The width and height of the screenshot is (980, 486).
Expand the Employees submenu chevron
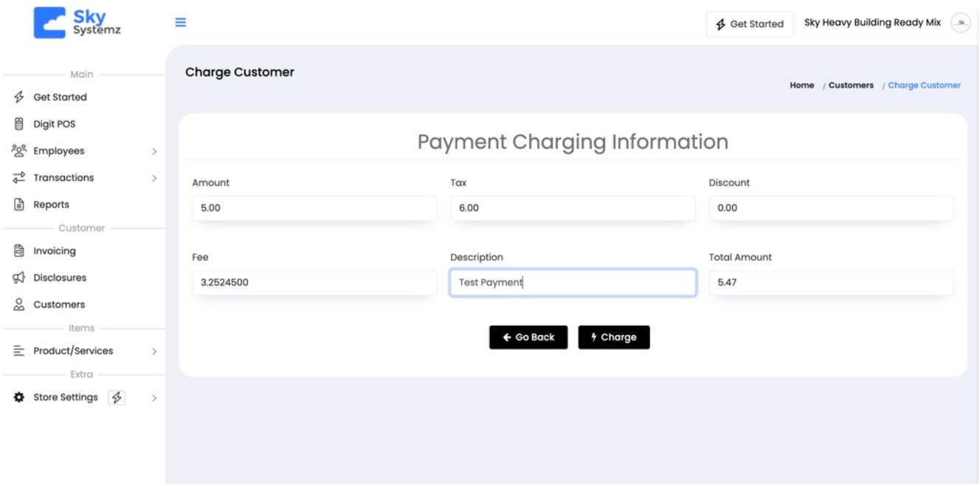pyautogui.click(x=154, y=151)
